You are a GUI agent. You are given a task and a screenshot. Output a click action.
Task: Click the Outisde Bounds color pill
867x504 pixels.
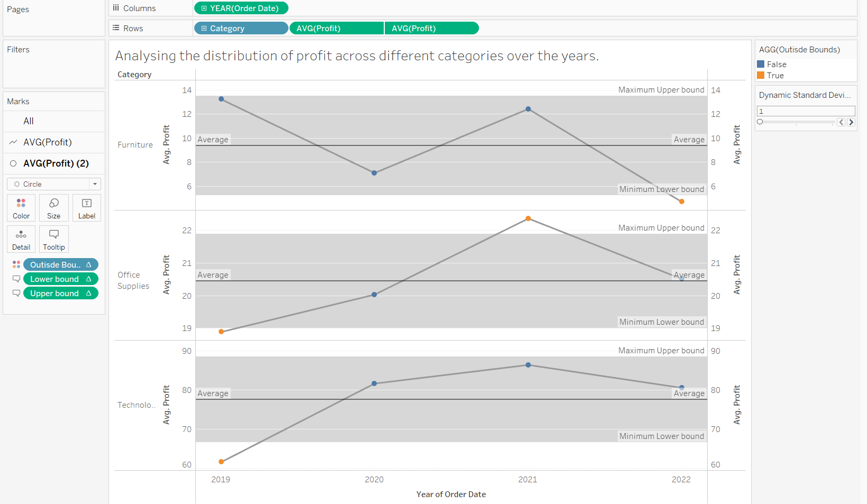coord(55,264)
